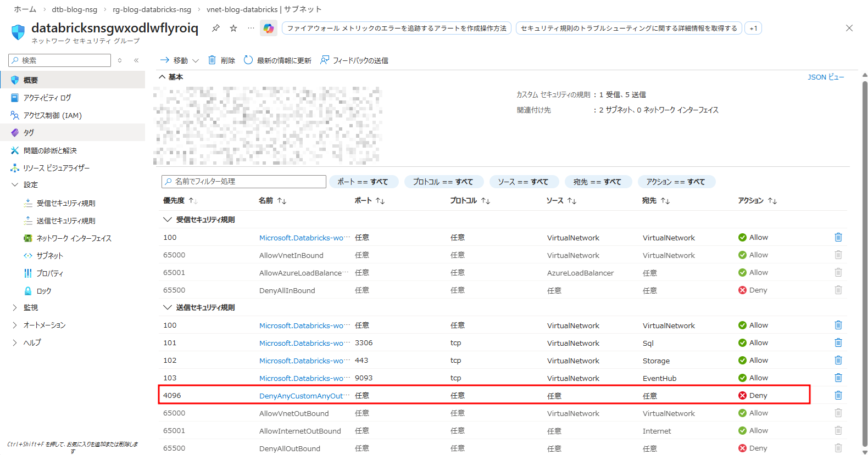Delete the DenyAnyCustomAnyOutbound rule via trash icon

pos(838,395)
